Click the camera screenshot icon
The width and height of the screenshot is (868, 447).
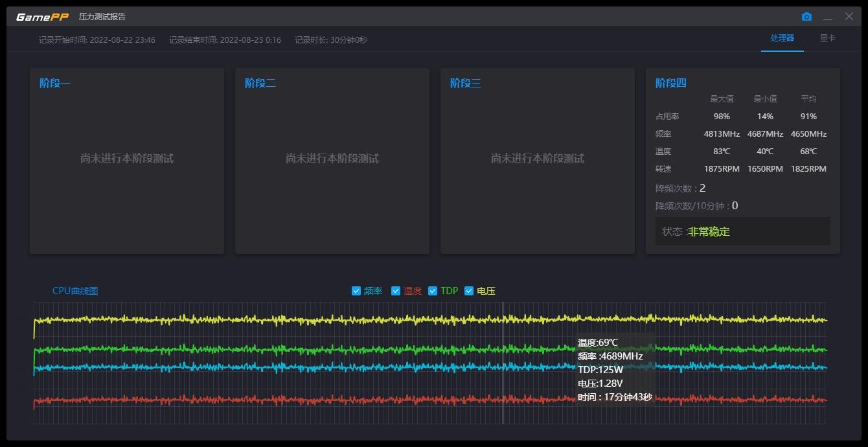(806, 17)
